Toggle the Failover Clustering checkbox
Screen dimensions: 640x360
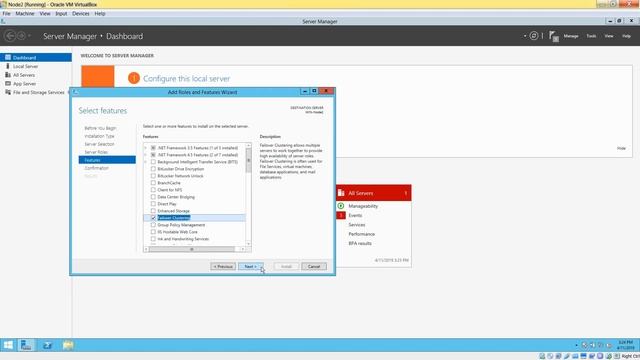[x=153, y=218]
